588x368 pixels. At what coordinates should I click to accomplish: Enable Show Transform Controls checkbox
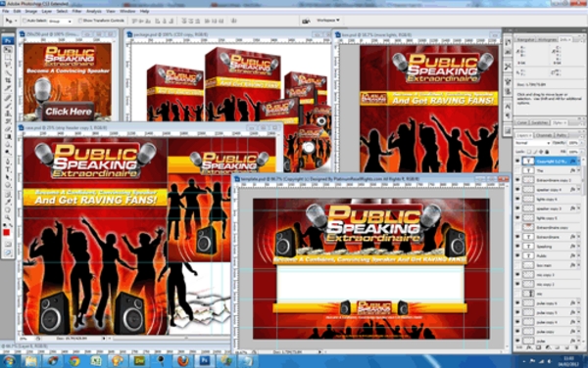click(x=80, y=21)
